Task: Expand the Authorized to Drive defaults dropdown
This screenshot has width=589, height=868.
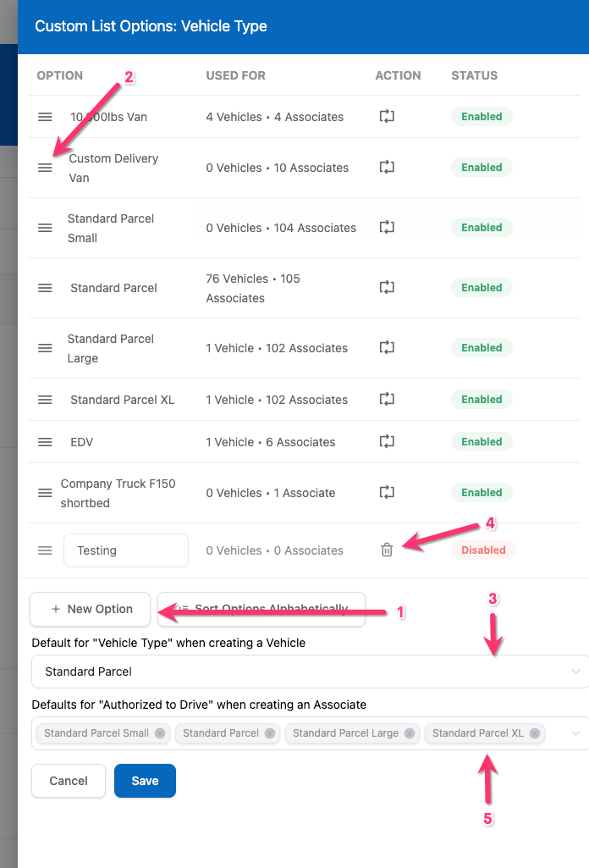Action: coord(575,733)
